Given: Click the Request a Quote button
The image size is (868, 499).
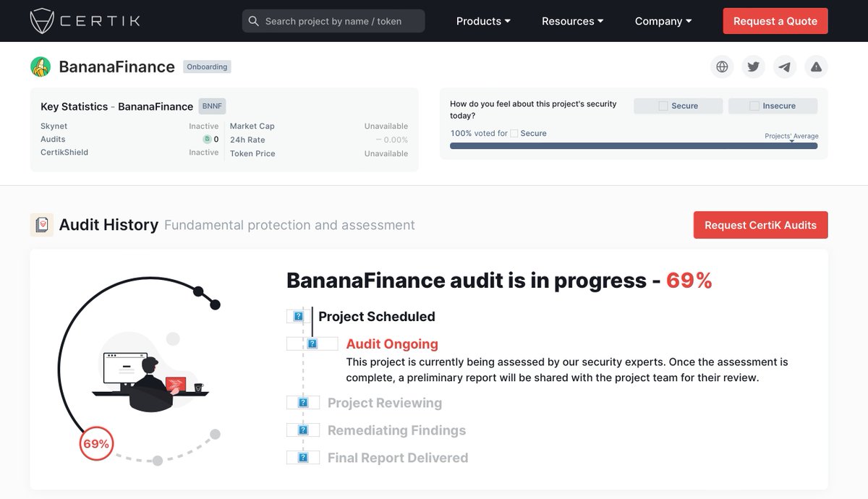Looking at the screenshot, I should [x=775, y=21].
